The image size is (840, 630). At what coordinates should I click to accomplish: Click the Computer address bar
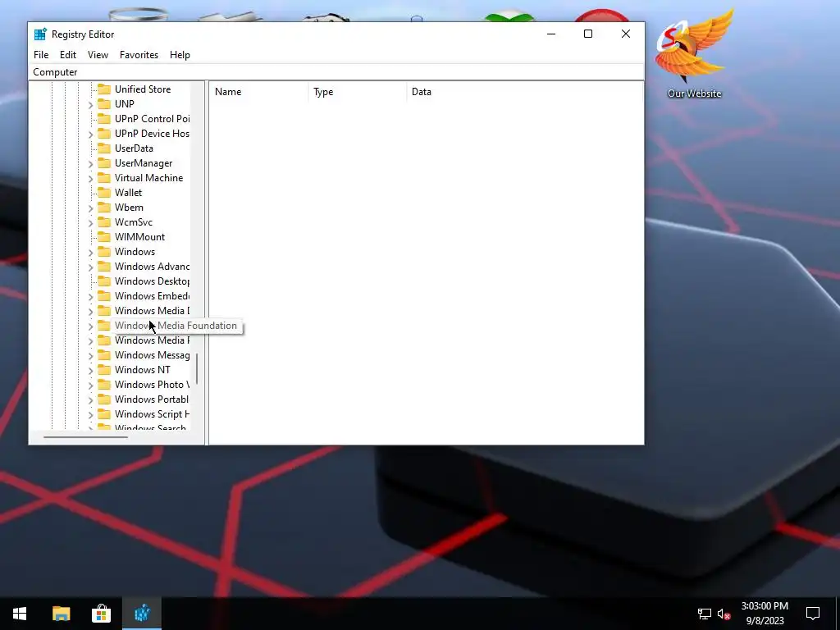336,72
